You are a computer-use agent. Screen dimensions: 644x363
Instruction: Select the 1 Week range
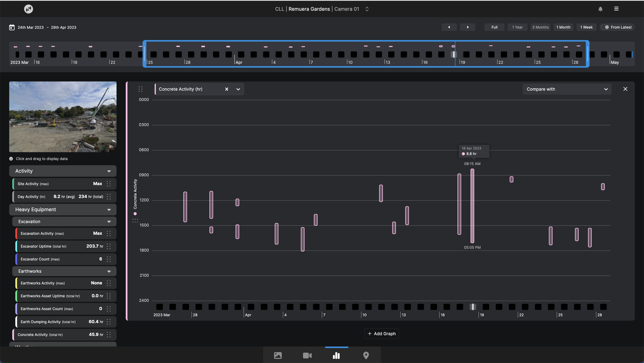586,27
